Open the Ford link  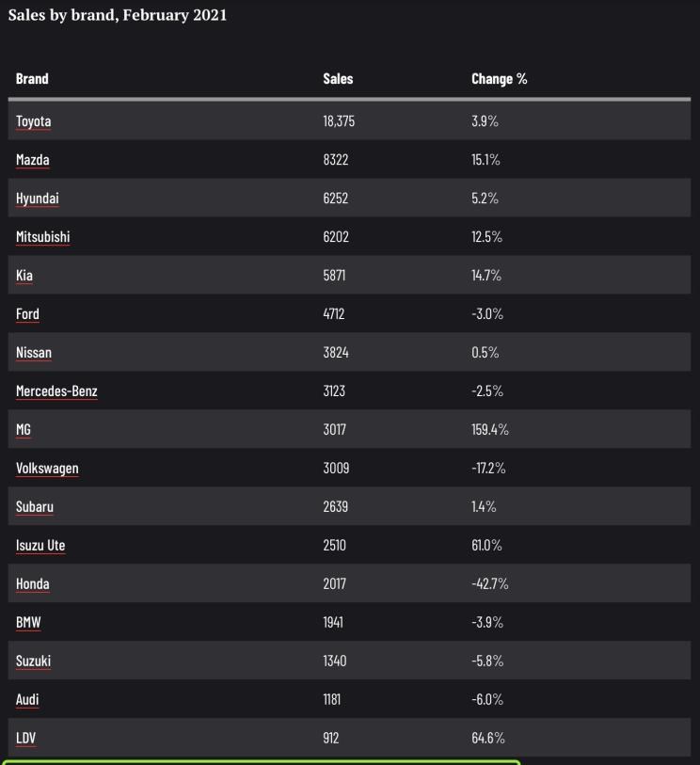tap(27, 313)
